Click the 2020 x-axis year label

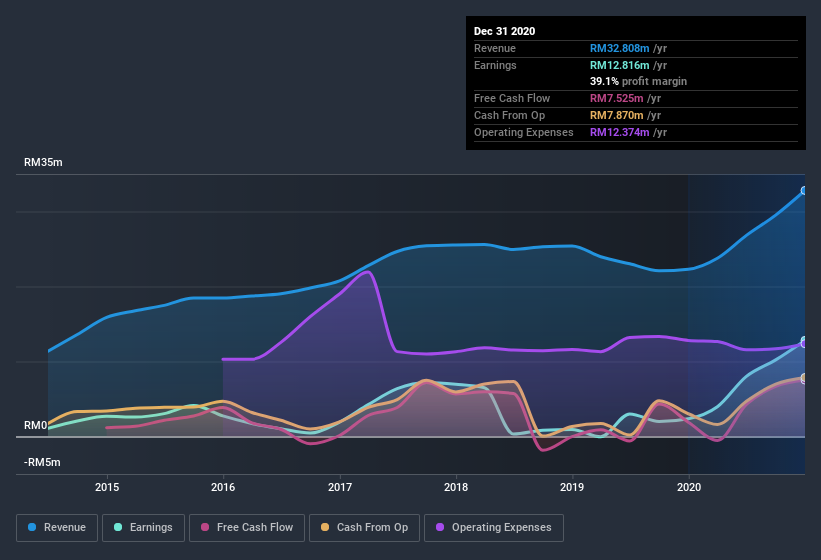coord(688,487)
